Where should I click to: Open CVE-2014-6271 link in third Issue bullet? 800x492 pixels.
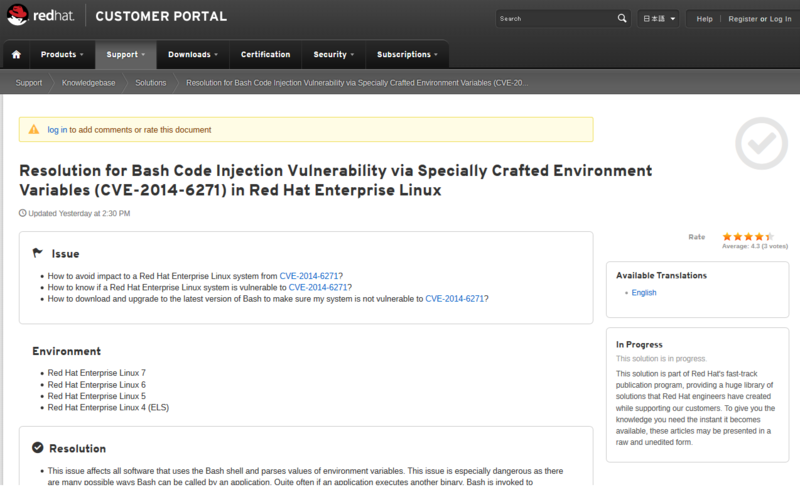coord(455,299)
